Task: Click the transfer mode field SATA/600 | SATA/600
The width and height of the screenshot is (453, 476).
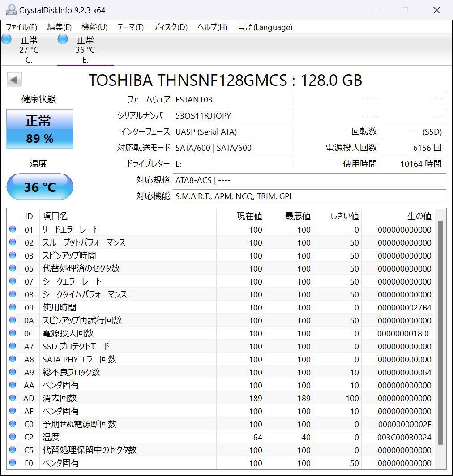Action: click(x=233, y=148)
